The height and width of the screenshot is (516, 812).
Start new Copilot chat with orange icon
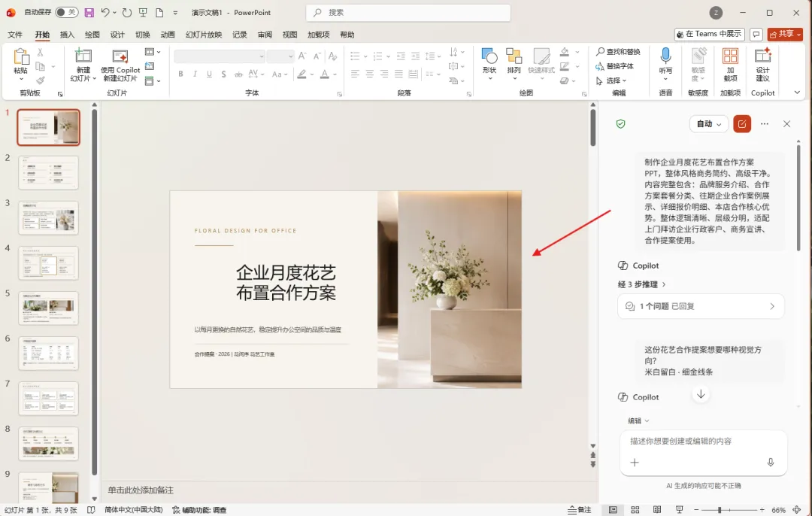click(742, 124)
